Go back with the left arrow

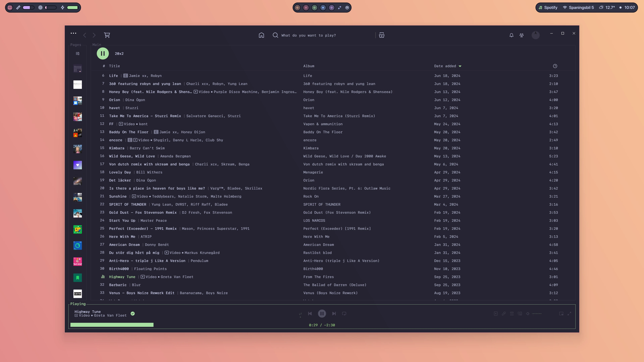pos(85,35)
